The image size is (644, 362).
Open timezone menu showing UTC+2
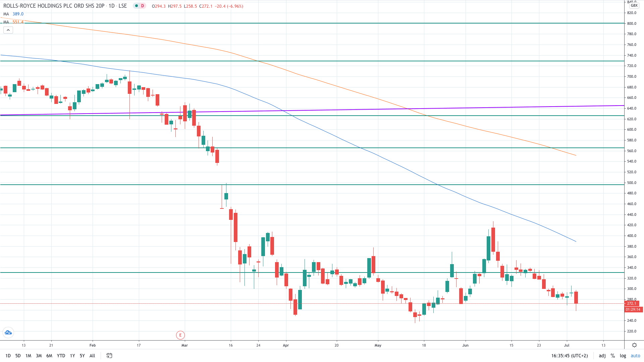point(569,356)
